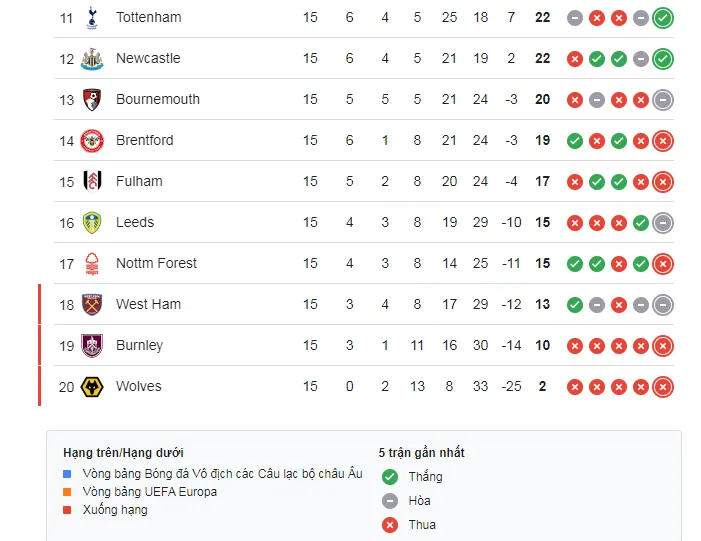Screen dimensions: 701x541
Task: Click the Fulham club crest
Action: click(x=92, y=181)
